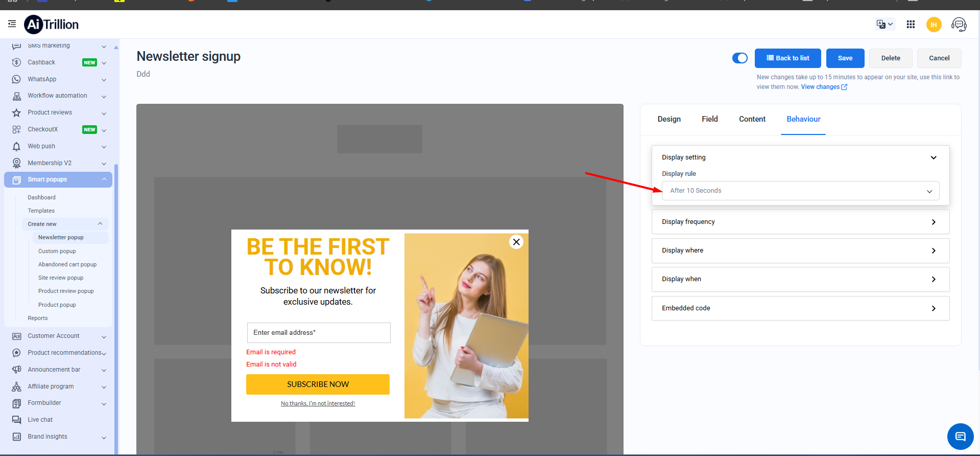
Task: Close the popup preview with X icon
Action: 516,242
